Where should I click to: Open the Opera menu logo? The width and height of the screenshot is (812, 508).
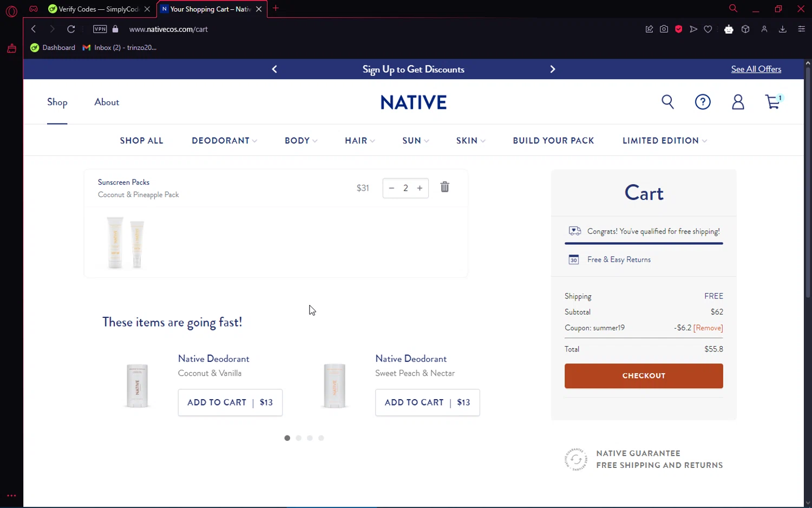[x=11, y=11]
